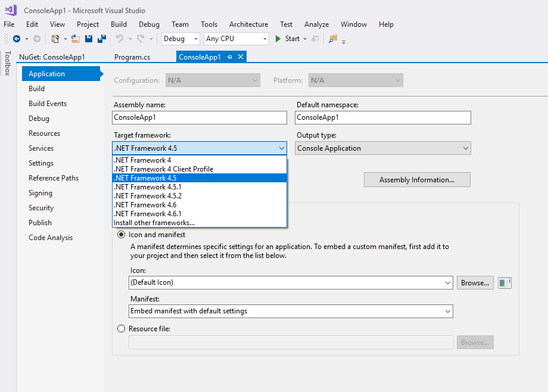Open the Debug properties page
This screenshot has height=392, width=548.
[x=39, y=119]
